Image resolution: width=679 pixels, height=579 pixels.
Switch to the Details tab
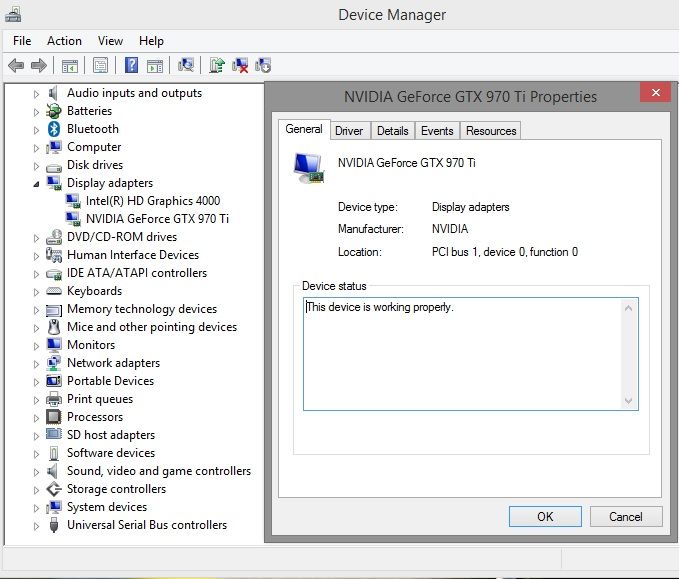(x=392, y=131)
